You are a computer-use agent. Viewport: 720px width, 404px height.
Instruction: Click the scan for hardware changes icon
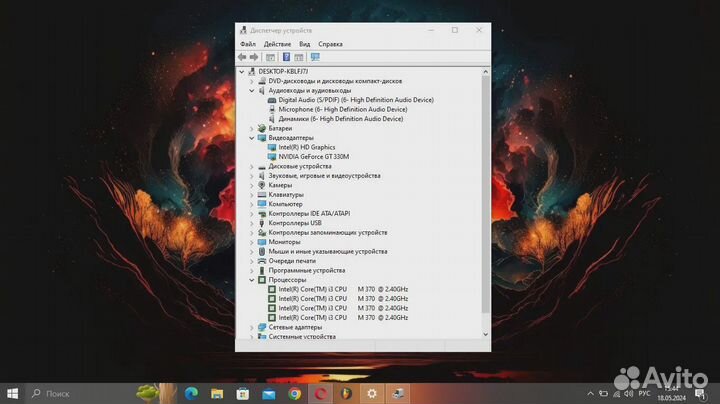pos(315,57)
